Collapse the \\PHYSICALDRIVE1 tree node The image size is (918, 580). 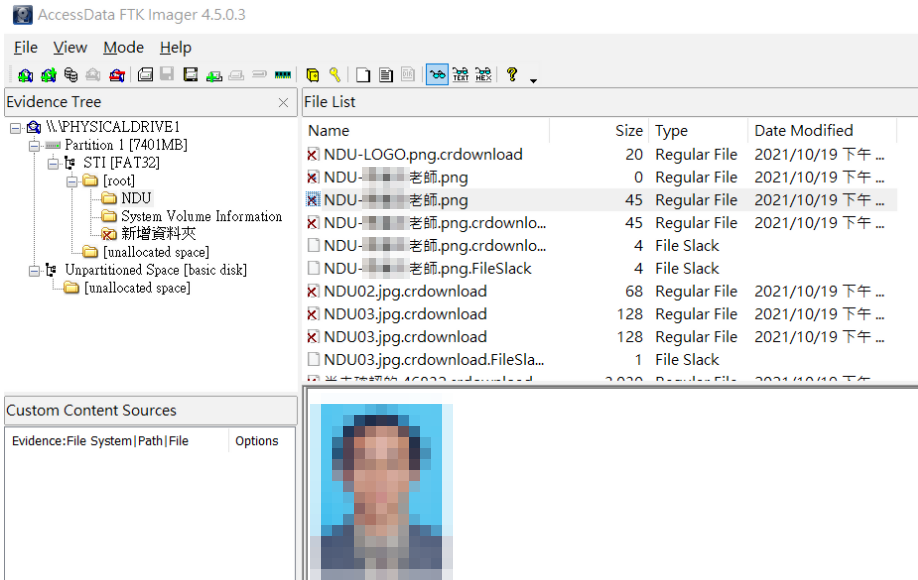click(x=16, y=128)
